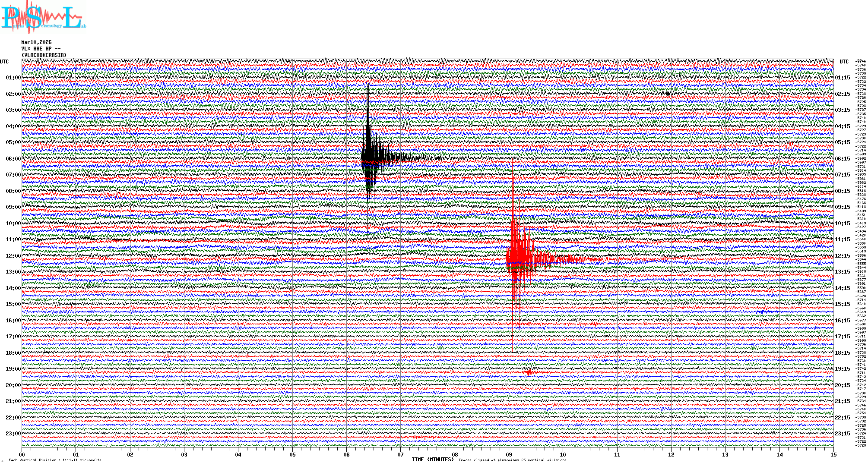Click the PSL seismology lab logo

click(42, 17)
